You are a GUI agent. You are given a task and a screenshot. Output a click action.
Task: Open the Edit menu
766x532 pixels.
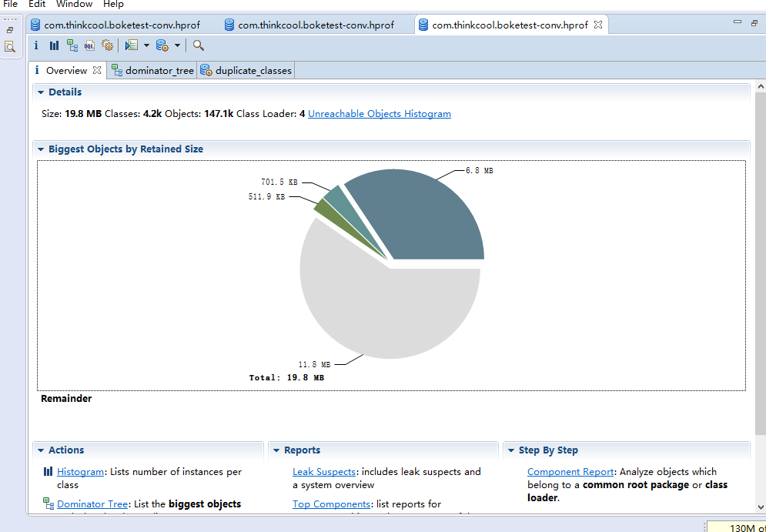coord(37,4)
